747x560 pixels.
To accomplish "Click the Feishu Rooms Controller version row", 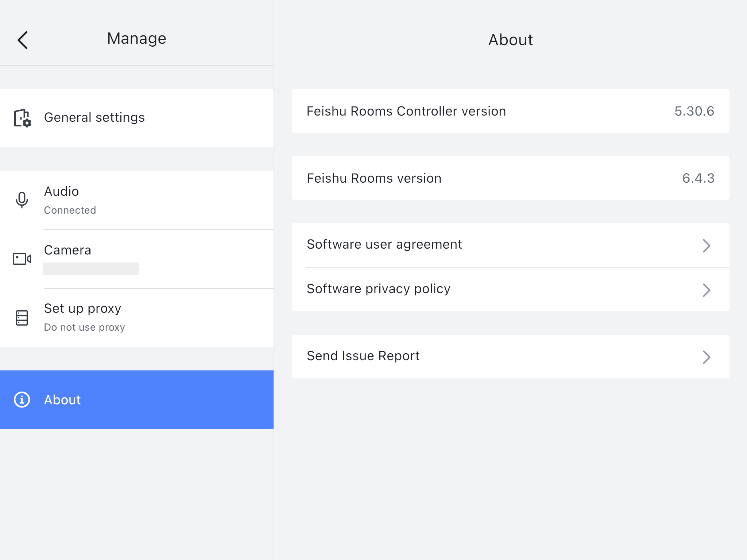I will pos(406,111).
